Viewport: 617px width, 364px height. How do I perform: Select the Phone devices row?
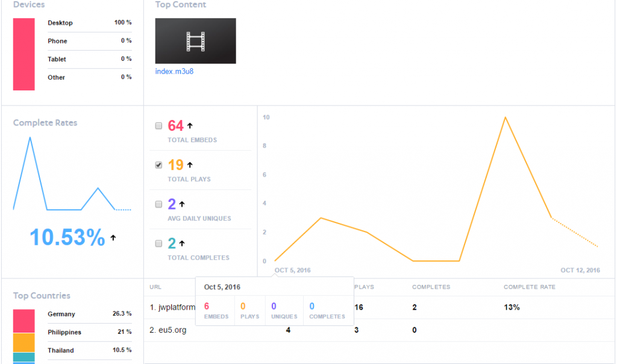90,41
